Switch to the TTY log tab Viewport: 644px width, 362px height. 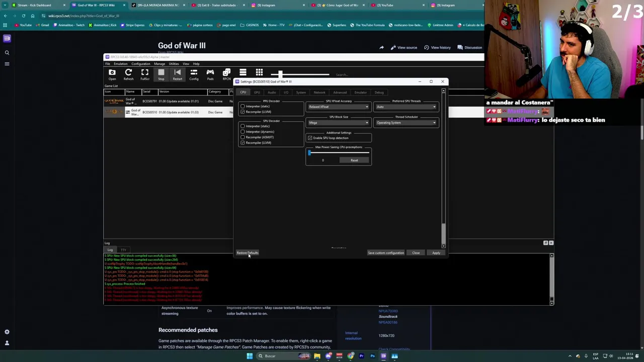(x=123, y=250)
